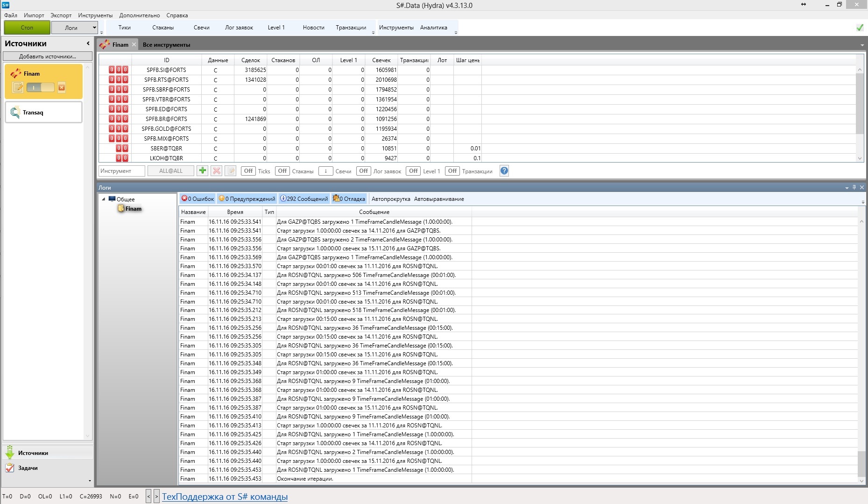Image resolution: width=868 pixels, height=504 pixels.
Task: Pin the Логи panel
Action: coord(854,187)
